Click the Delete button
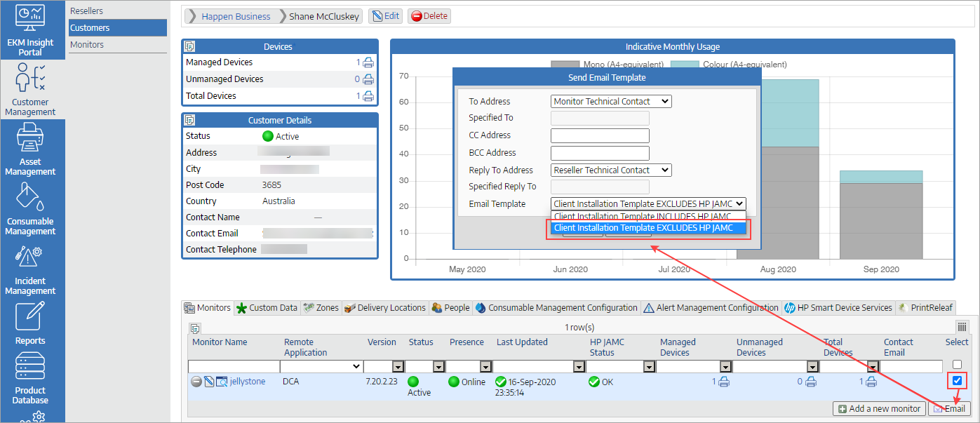 [429, 16]
